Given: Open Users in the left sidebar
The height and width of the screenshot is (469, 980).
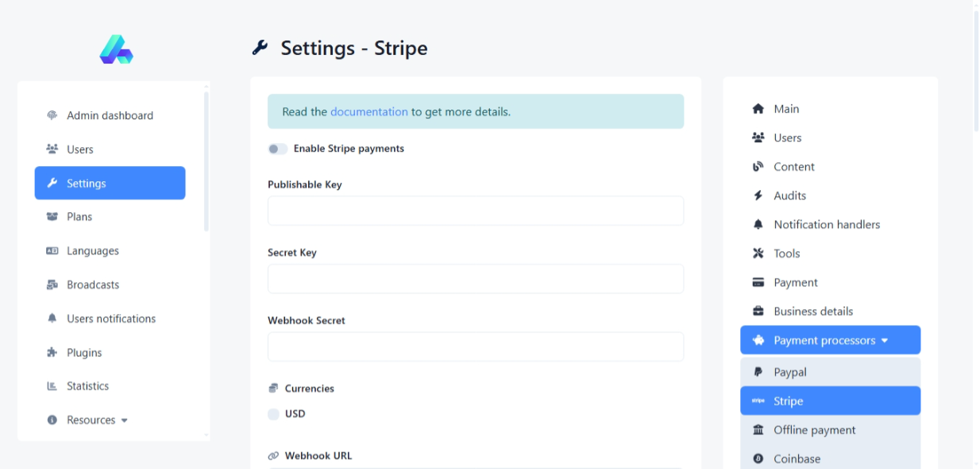Looking at the screenshot, I should [79, 149].
